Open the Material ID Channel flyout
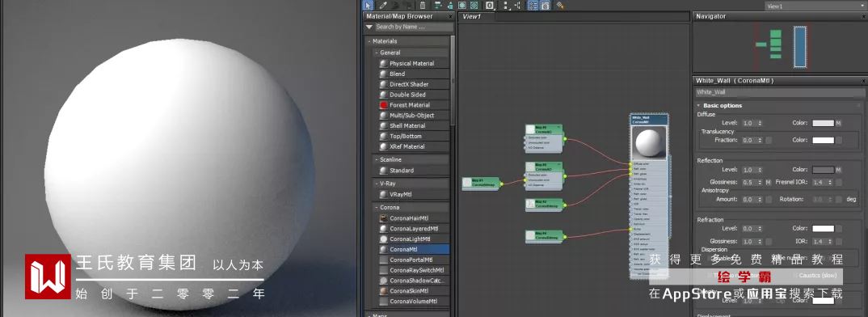868x317 pixels. click(490, 5)
